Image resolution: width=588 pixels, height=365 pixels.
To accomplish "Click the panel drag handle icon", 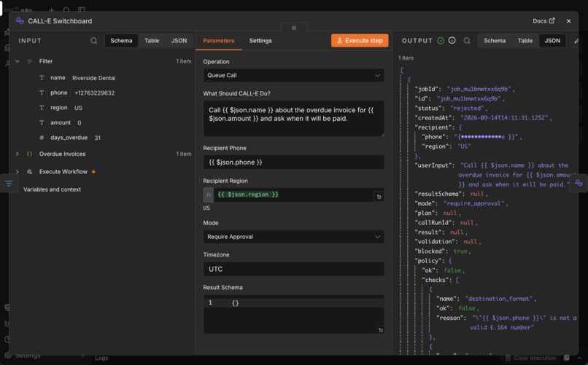I will [294, 28].
